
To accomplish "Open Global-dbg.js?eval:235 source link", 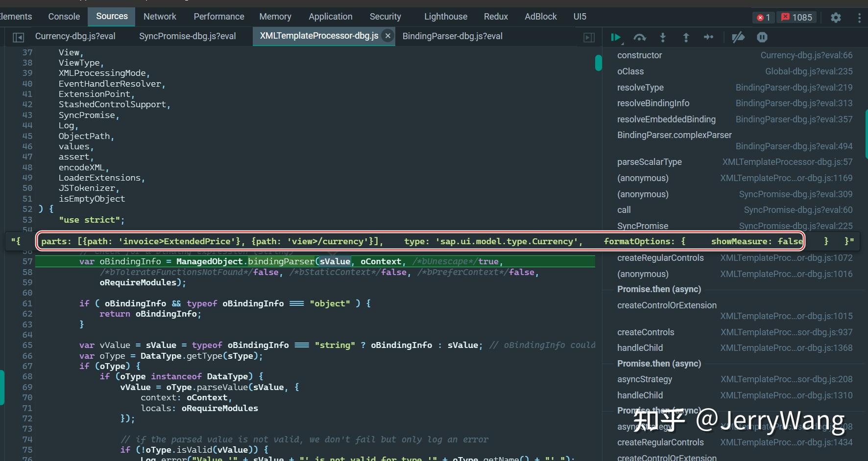I will click(809, 71).
